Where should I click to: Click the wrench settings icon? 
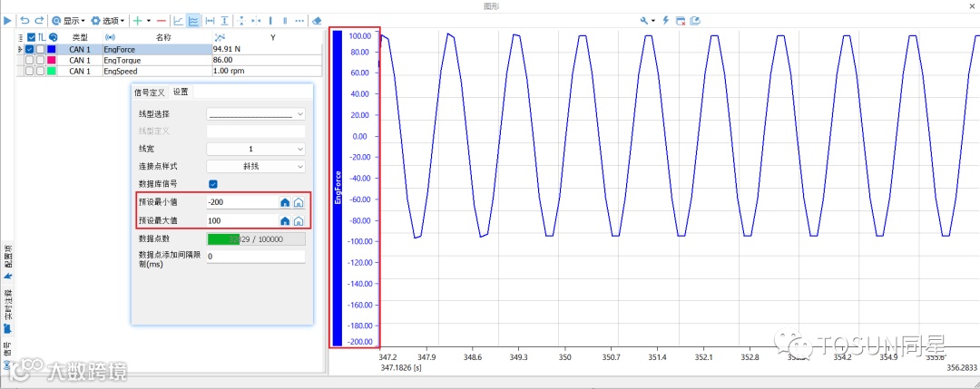644,21
